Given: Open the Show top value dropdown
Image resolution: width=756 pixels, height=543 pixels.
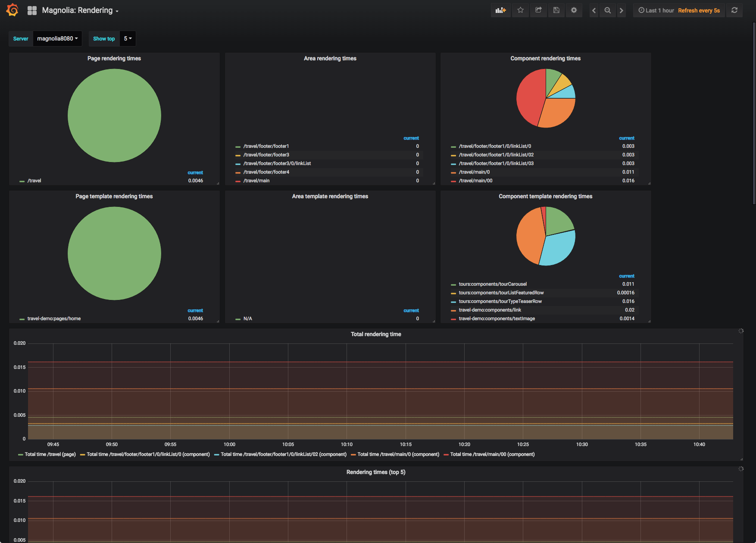Looking at the screenshot, I should click(128, 38).
